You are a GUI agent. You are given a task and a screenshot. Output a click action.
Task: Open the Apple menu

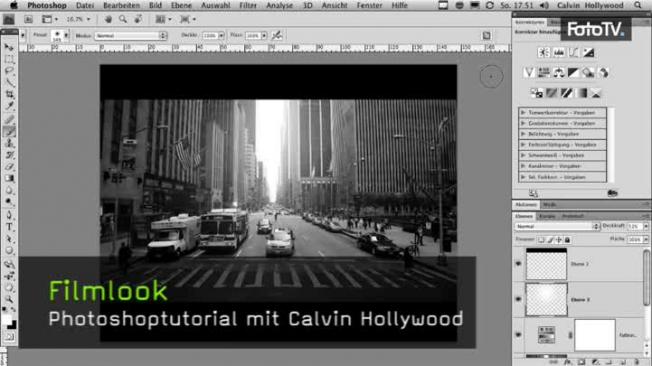[14, 5]
